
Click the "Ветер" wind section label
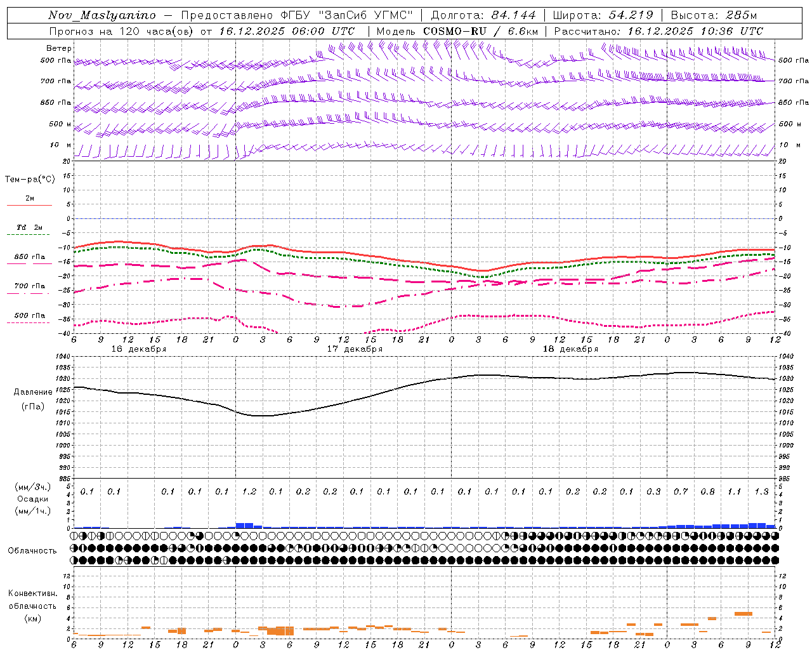(x=59, y=48)
